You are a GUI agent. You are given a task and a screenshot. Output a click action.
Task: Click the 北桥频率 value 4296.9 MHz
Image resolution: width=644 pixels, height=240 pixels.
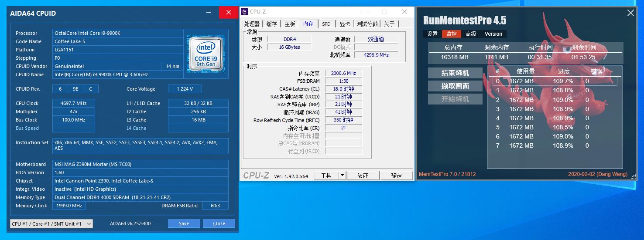pos(376,55)
